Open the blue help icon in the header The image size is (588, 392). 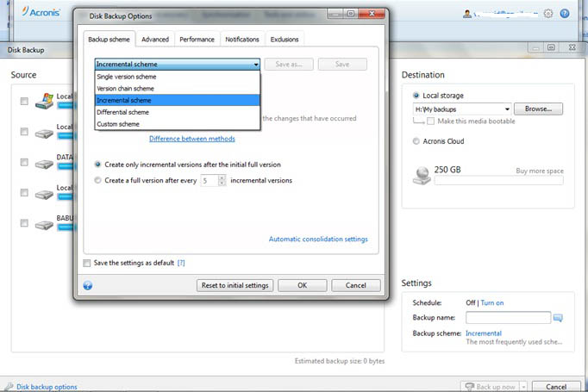coord(565,14)
